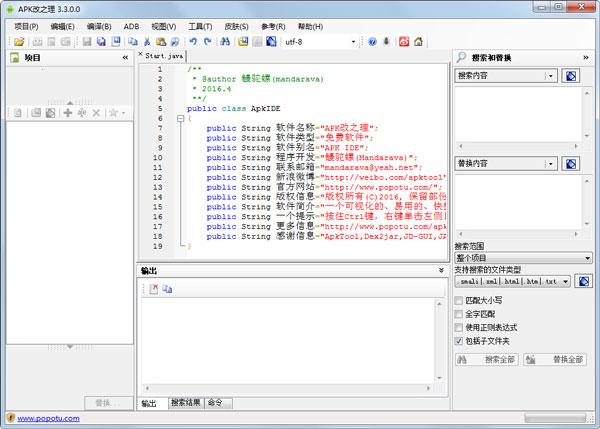Screen dimensions: 600x429
Task: Click the paste clipboard icon
Action: (161, 41)
